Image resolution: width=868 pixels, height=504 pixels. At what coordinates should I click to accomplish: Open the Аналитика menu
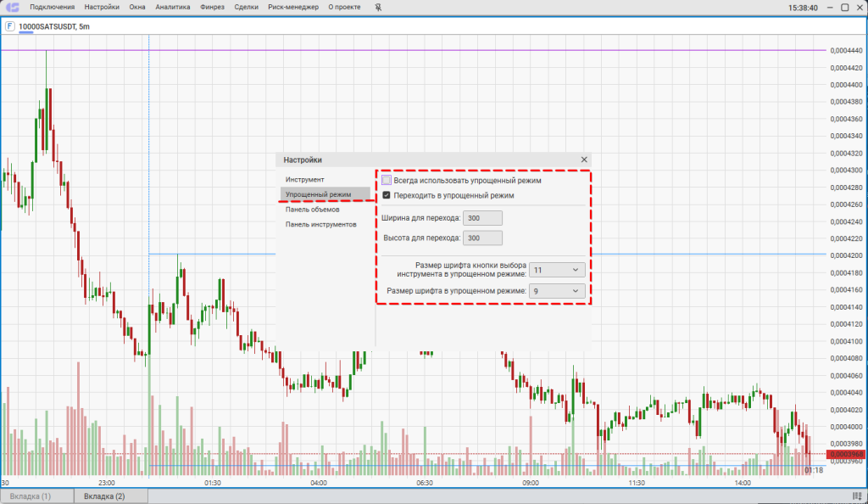pyautogui.click(x=173, y=7)
